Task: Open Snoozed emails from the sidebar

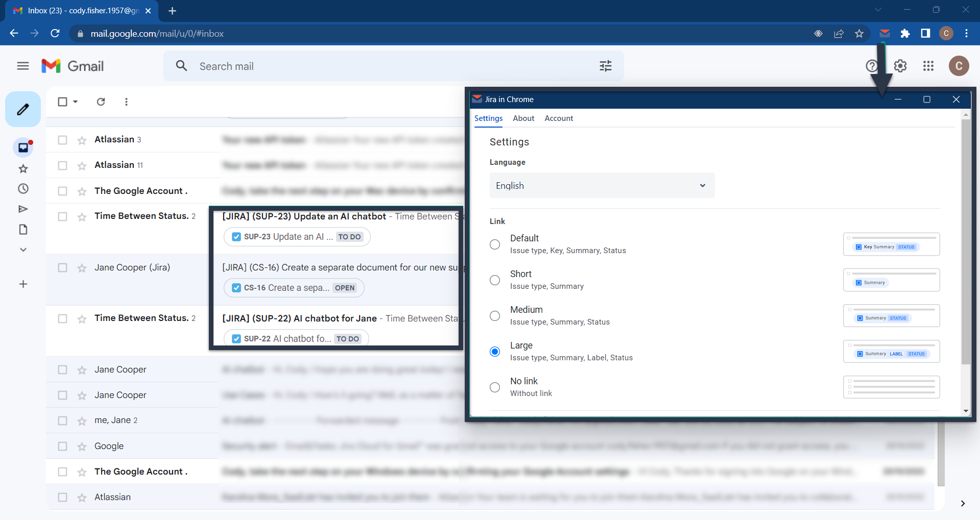Action: pyautogui.click(x=22, y=188)
